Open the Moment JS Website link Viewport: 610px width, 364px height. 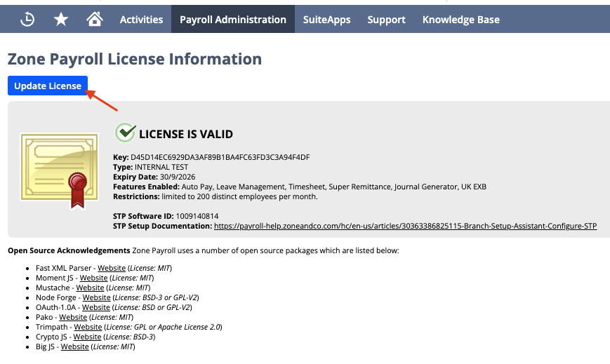click(94, 278)
